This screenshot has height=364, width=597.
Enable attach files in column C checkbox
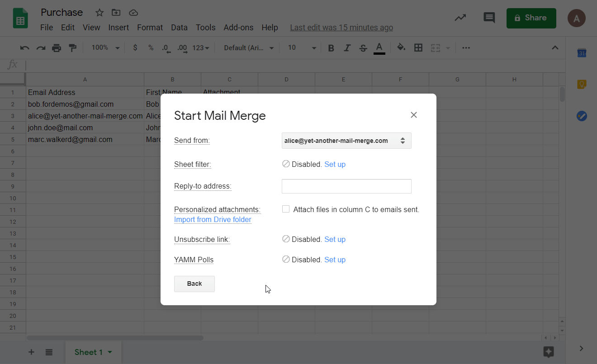click(x=286, y=209)
